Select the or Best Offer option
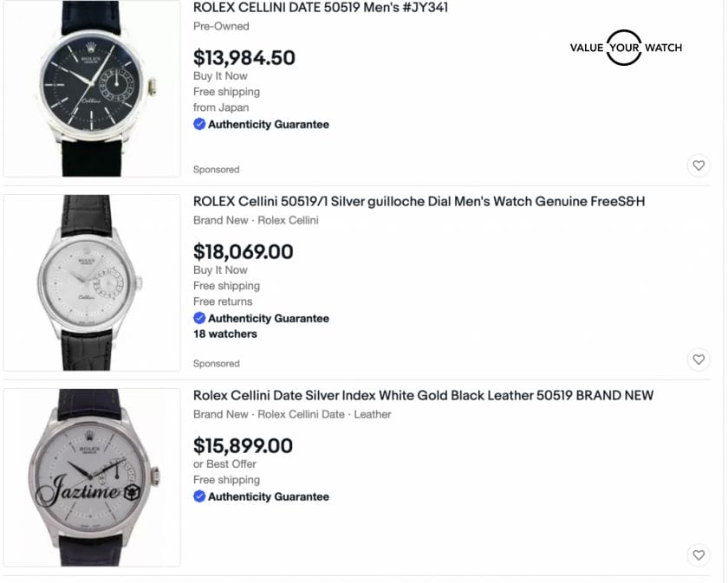Image resolution: width=728 pixels, height=583 pixels. (224, 463)
